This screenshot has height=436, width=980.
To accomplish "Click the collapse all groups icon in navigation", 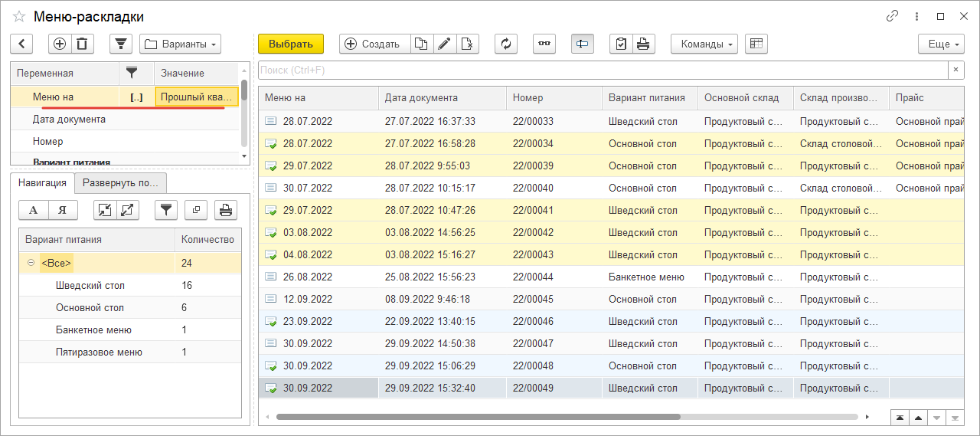I will (x=105, y=209).
